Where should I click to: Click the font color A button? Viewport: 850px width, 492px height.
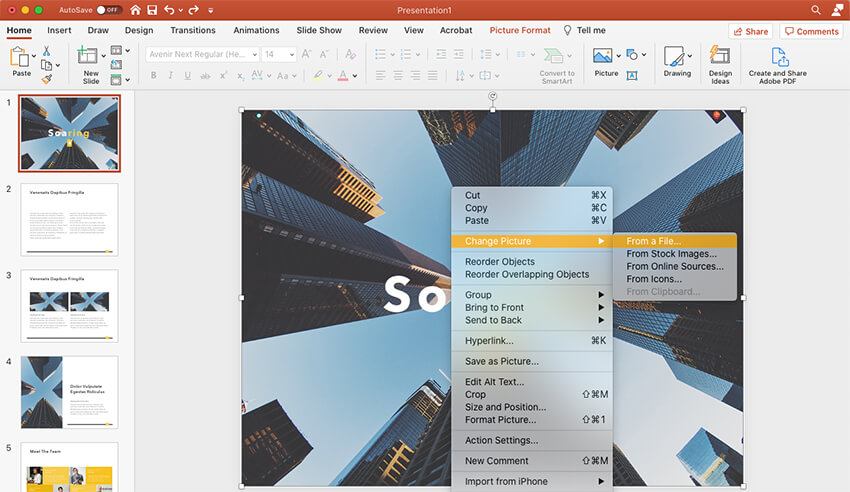point(343,76)
